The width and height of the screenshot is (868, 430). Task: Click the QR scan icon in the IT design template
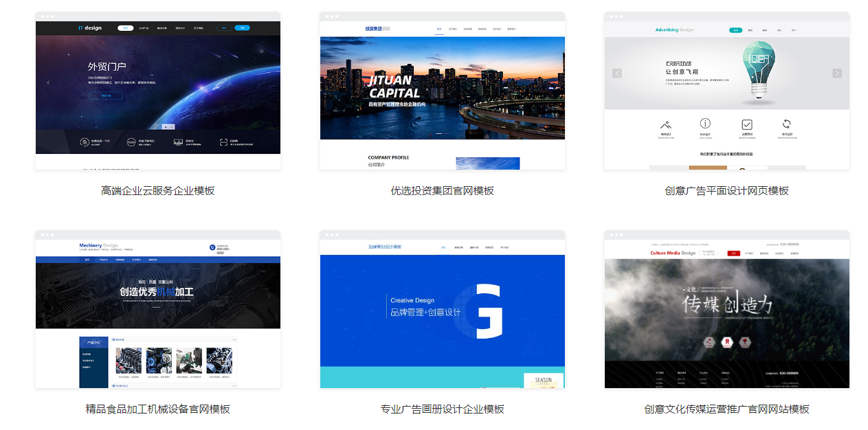click(223, 142)
